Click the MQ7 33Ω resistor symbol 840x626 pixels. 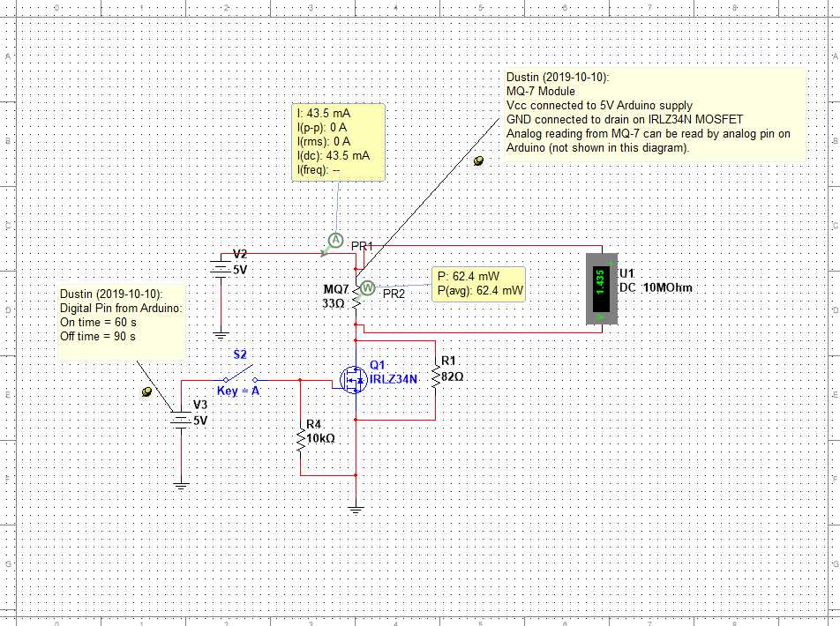click(356, 298)
